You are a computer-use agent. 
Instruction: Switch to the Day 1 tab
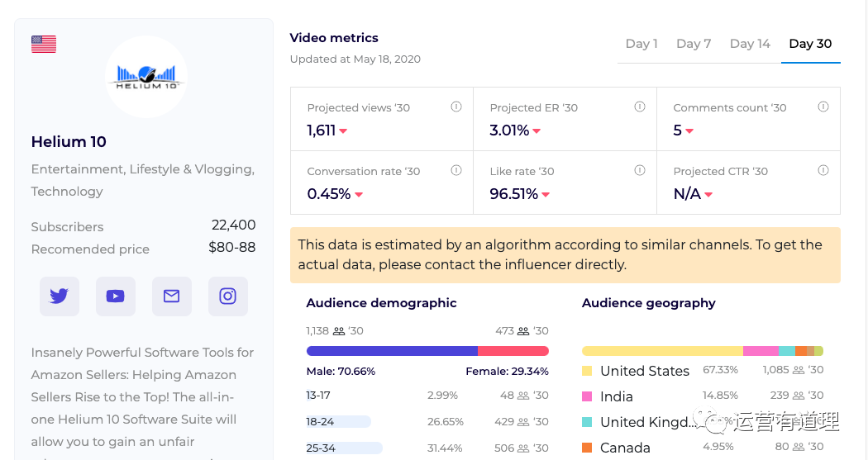point(641,44)
